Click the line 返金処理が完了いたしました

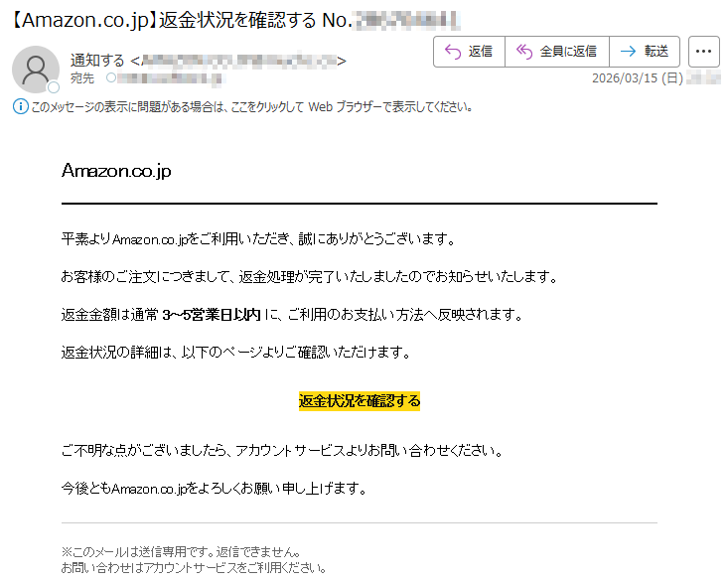[309, 277]
